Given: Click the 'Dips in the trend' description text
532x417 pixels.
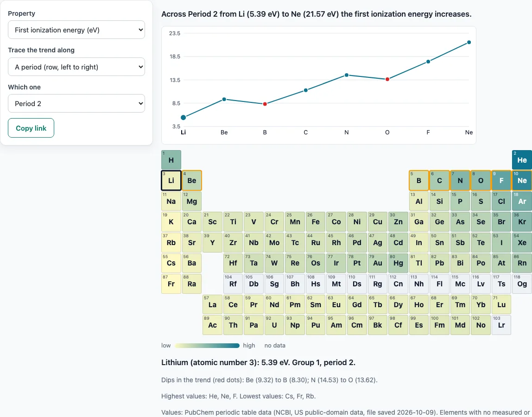Looking at the screenshot, I should coord(269,379).
